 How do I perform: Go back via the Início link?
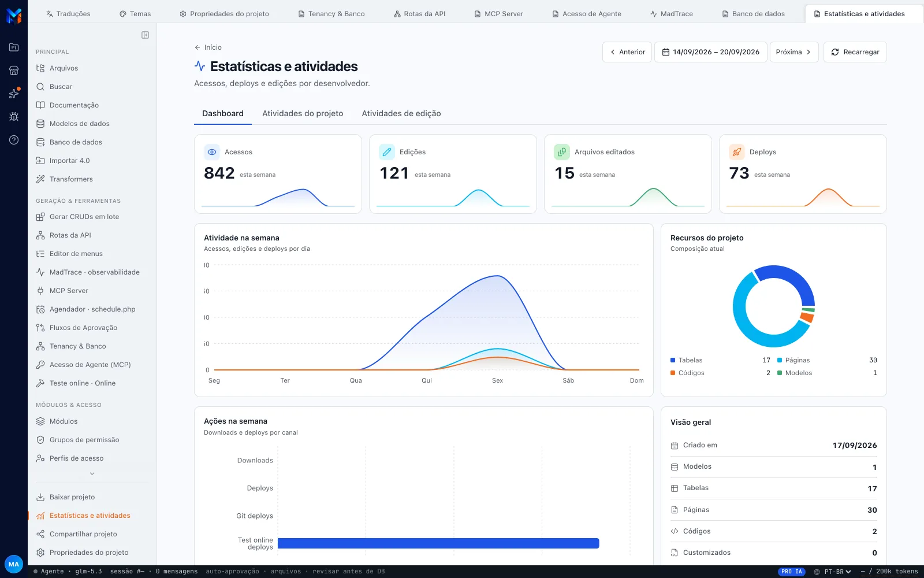208,47
